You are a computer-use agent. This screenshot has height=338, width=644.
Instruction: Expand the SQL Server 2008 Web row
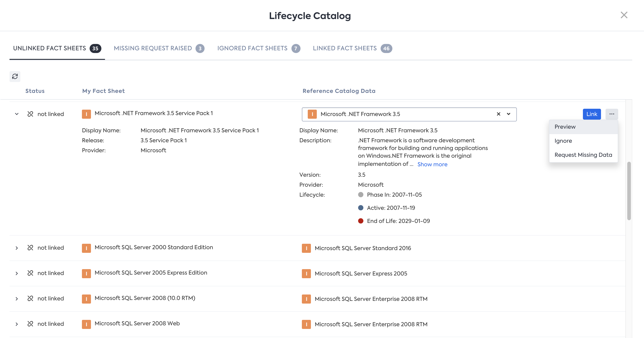coord(17,324)
